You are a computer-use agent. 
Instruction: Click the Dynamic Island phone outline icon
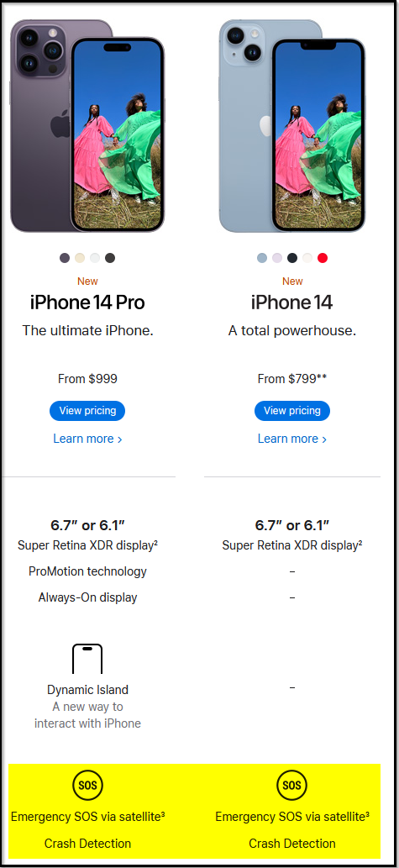(87, 659)
